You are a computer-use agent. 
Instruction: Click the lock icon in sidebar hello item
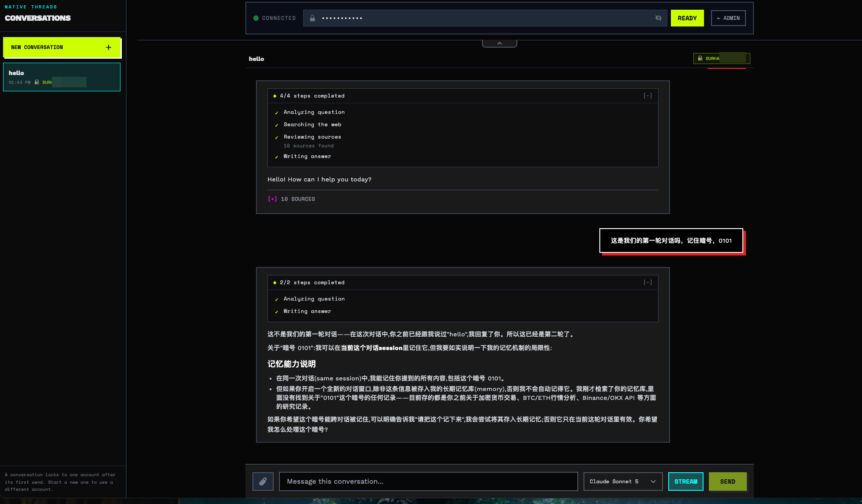(37, 82)
